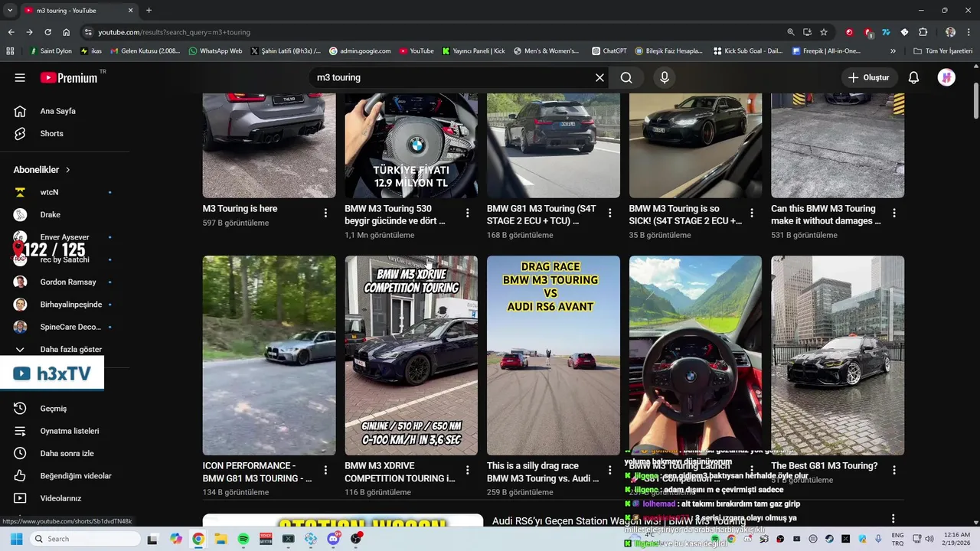980x551 pixels.
Task: Show more bookmarks chevron
Action: click(x=893, y=51)
